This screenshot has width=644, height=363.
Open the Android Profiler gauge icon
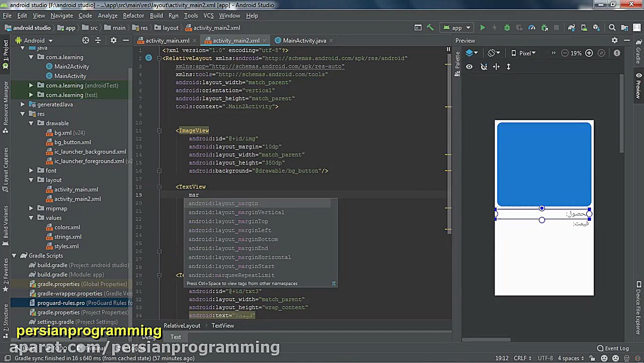[531, 28]
